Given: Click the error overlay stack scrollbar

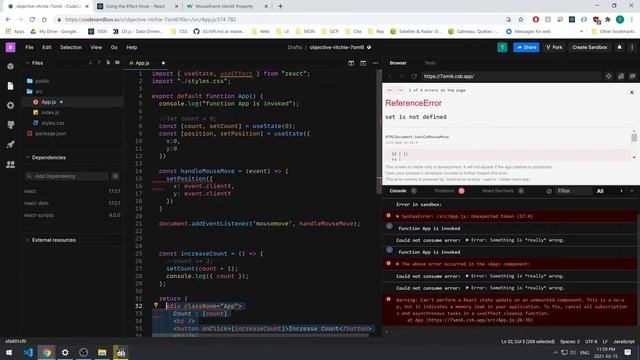Looking at the screenshot, I should 634,138.
